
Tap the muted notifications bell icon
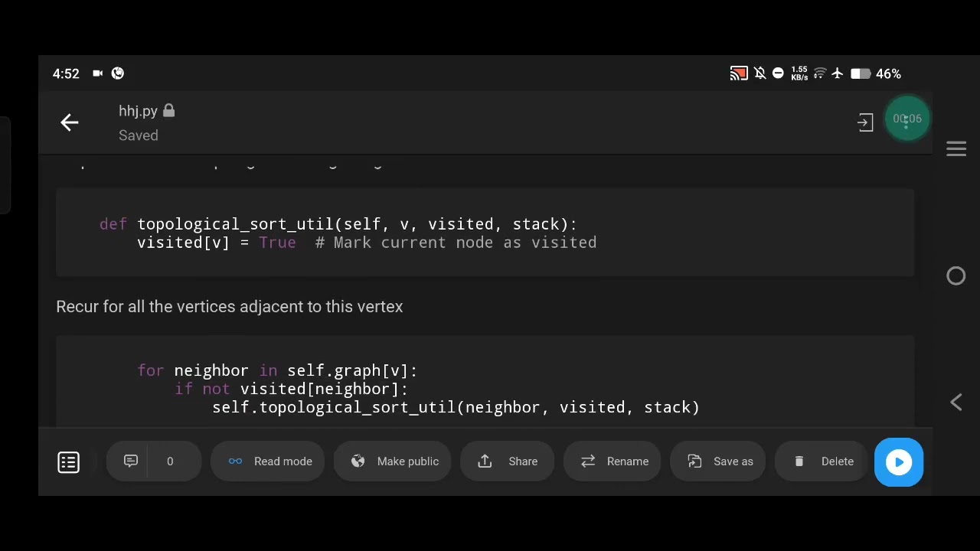click(759, 73)
